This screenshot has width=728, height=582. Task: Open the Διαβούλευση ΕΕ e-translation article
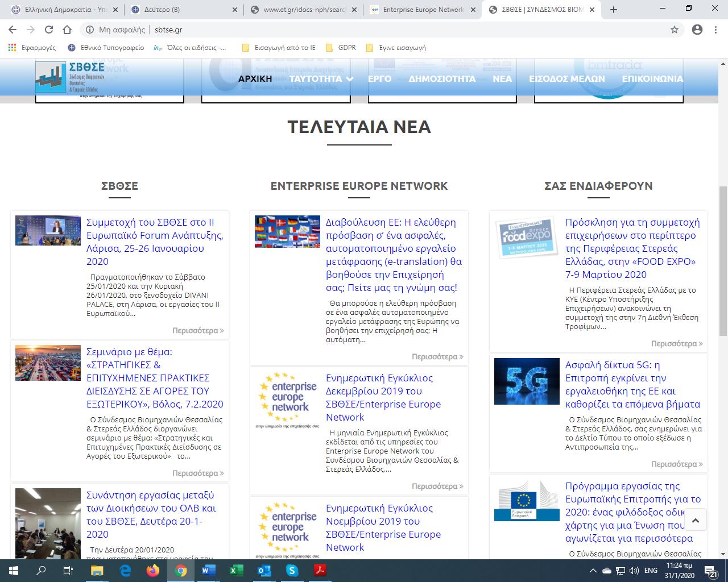pos(394,255)
